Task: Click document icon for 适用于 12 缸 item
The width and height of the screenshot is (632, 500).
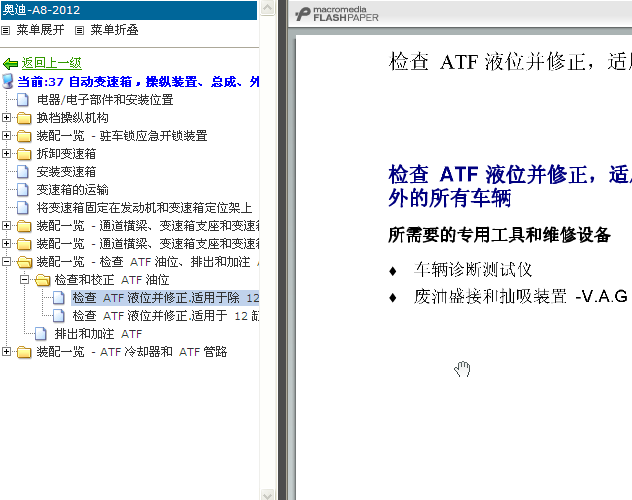Action: (59, 315)
